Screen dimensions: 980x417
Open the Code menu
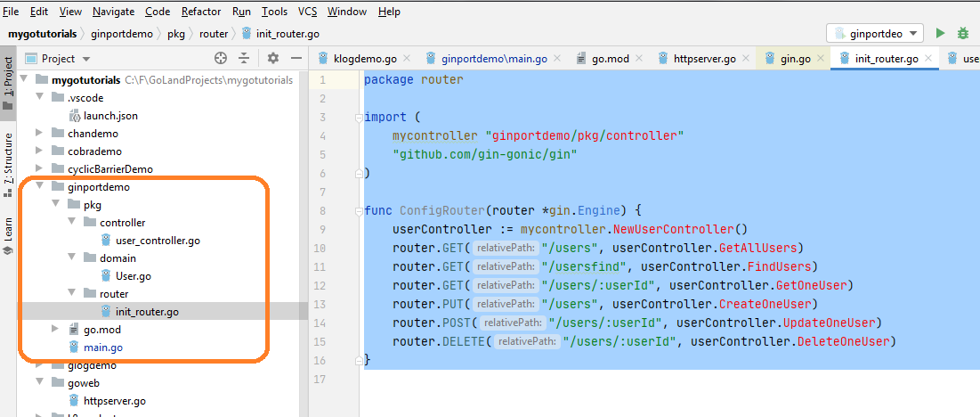(x=158, y=12)
